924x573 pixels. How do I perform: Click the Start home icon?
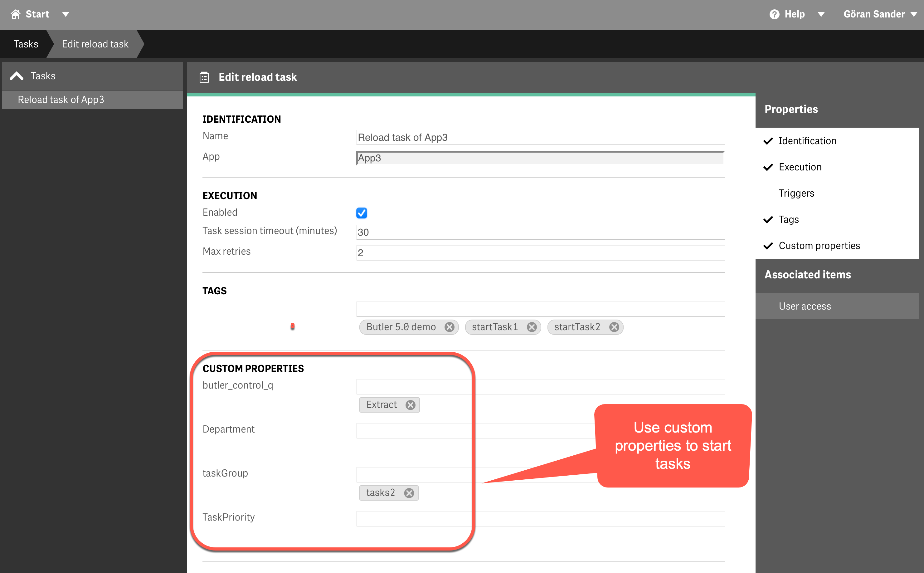16,14
